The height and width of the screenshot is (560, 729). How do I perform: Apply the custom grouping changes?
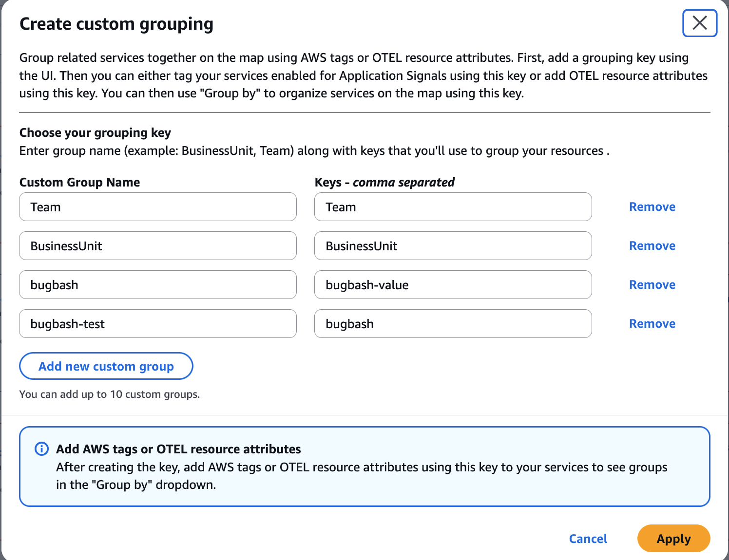673,539
